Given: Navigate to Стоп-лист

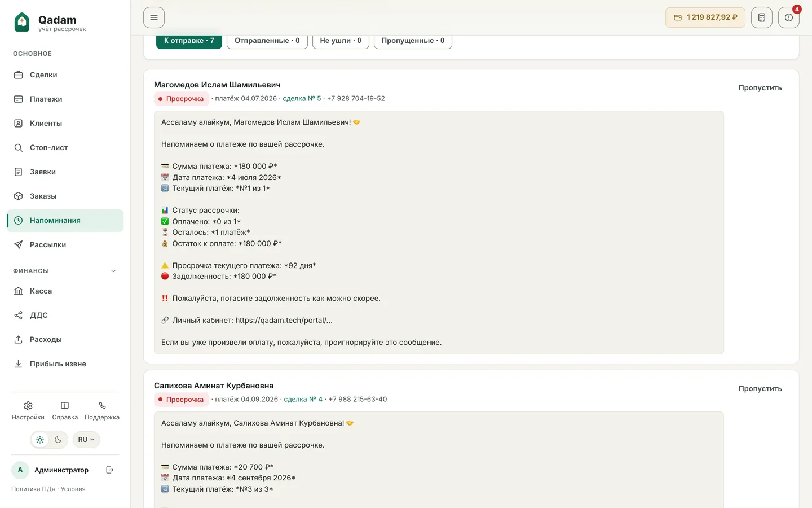Looking at the screenshot, I should point(65,148).
